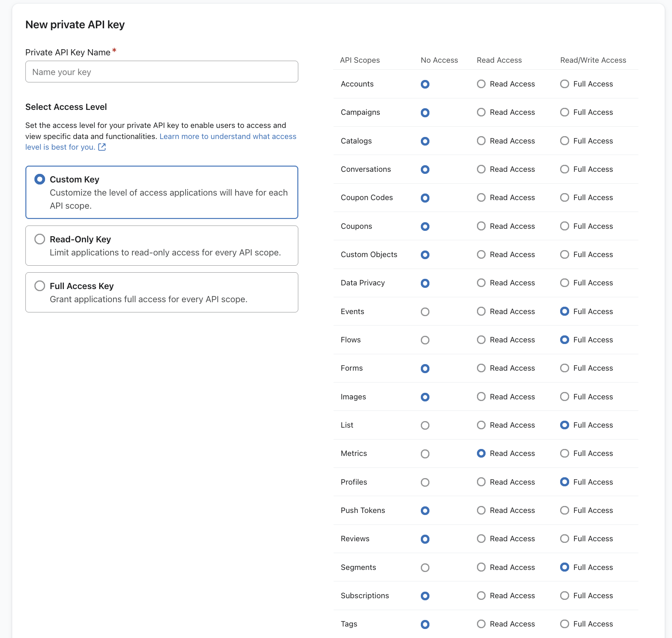Open the Learn more about access levels link

227,137
